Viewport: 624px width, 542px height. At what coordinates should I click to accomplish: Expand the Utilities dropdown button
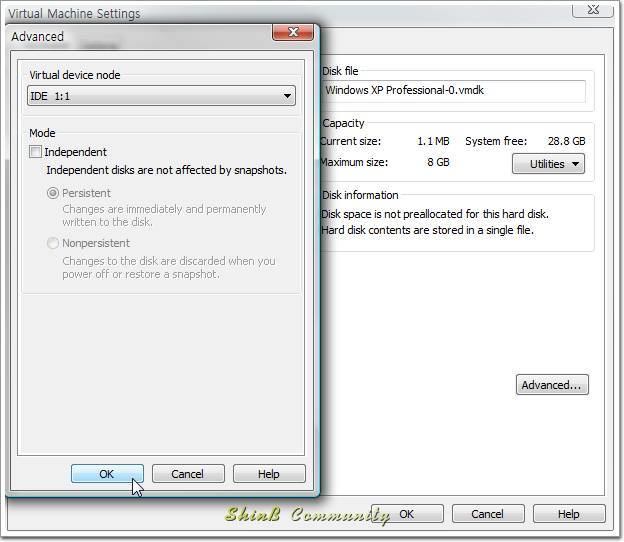point(548,164)
